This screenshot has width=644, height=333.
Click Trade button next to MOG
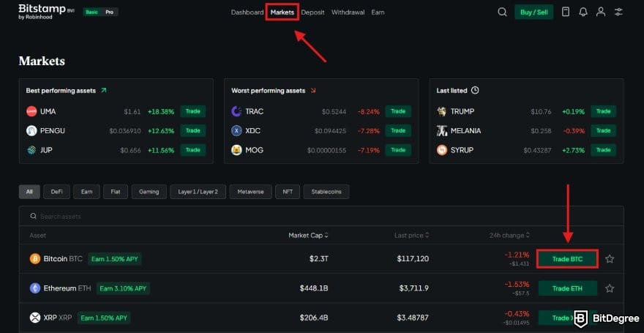point(398,150)
